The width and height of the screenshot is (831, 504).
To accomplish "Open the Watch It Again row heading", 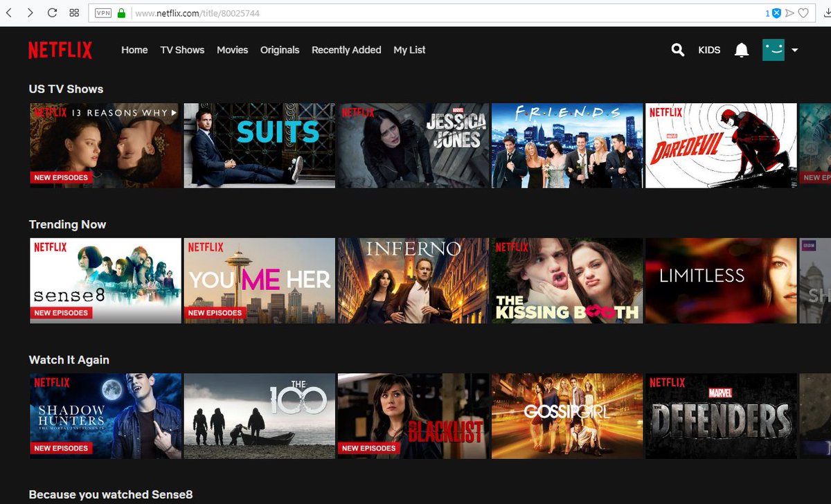I will click(x=69, y=360).
